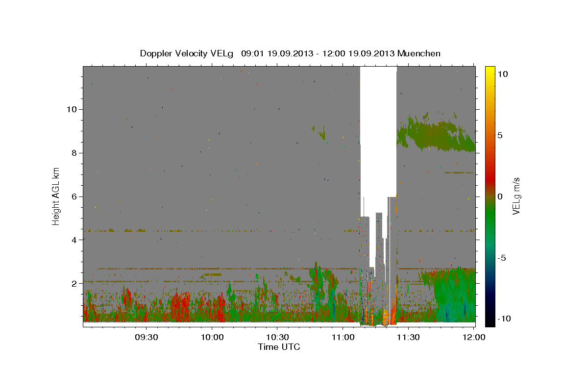Click the 11:00 time tick label
This screenshot has height=392, width=588.
click(343, 338)
